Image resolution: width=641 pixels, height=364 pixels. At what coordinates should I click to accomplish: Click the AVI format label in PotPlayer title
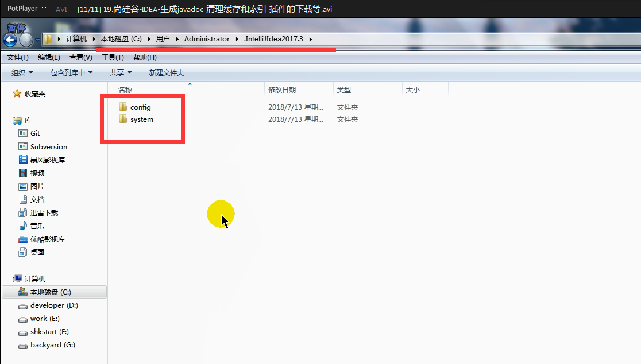pyautogui.click(x=61, y=9)
